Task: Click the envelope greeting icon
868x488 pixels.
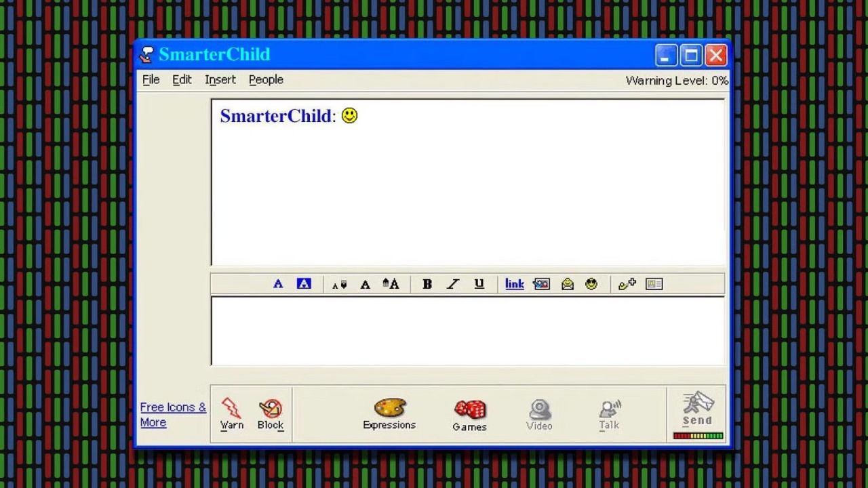Action: 568,284
